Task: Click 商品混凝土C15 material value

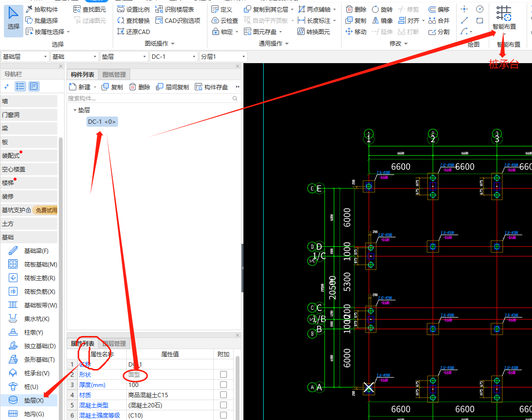Action: point(170,395)
